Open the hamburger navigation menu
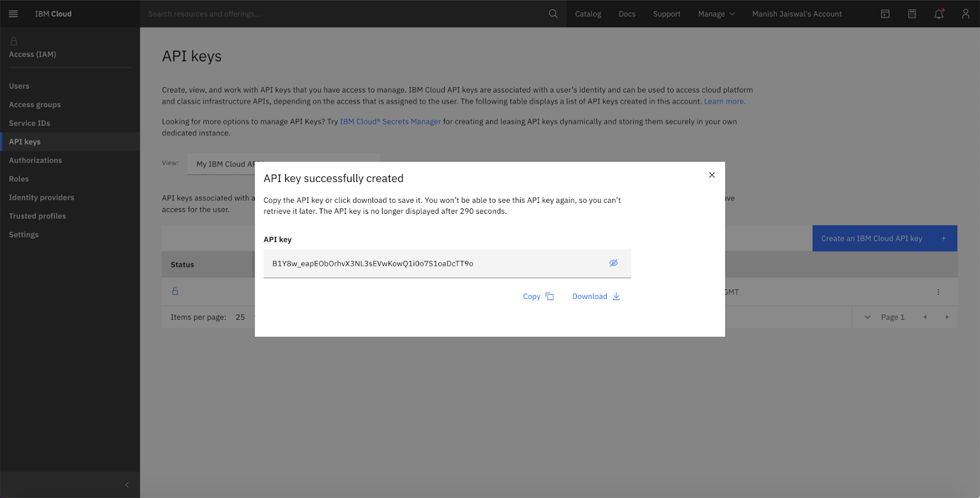The height and width of the screenshot is (498, 980). 13,13
